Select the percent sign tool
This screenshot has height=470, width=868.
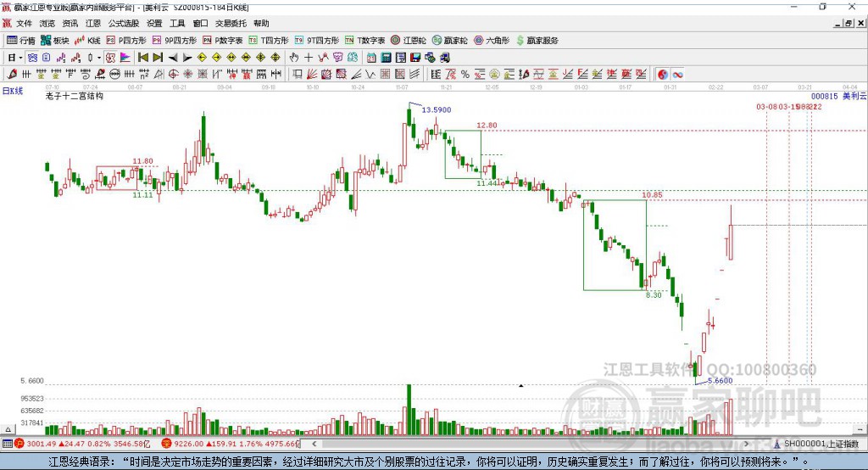tap(465, 75)
